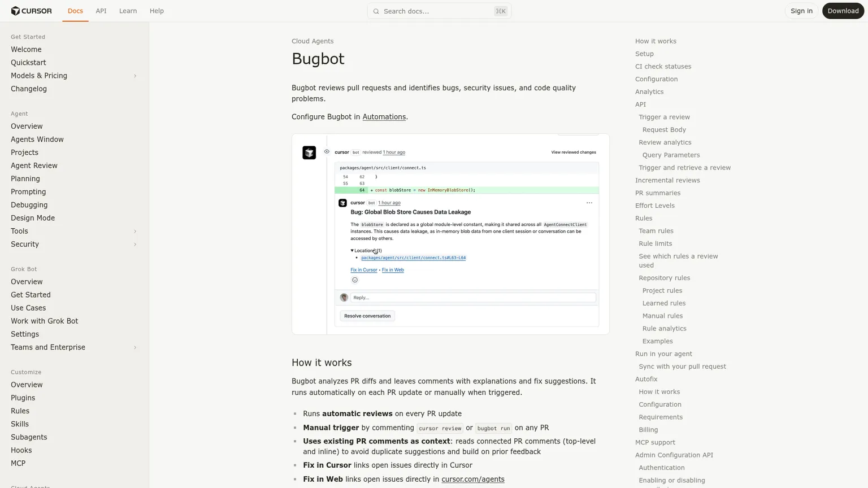Click the Sign in button
Screen dimensions: 868x488
pyautogui.click(x=801, y=11)
